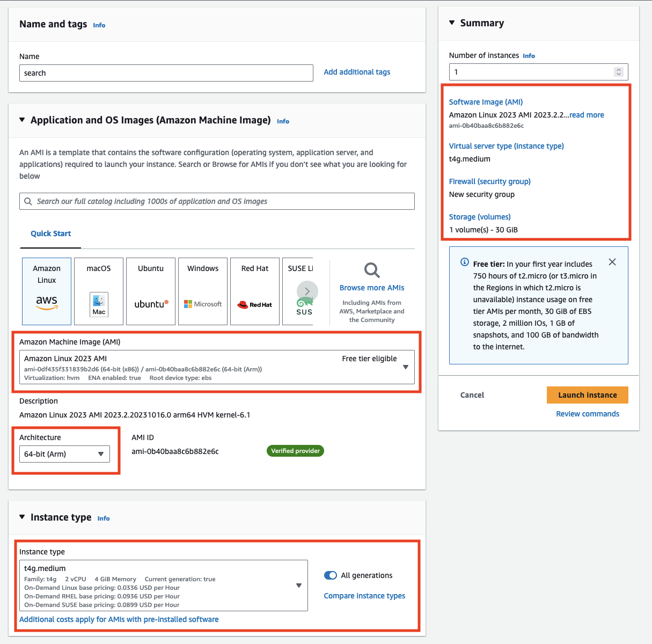
Task: Switch to the Quick Start tab
Action: 50,233
